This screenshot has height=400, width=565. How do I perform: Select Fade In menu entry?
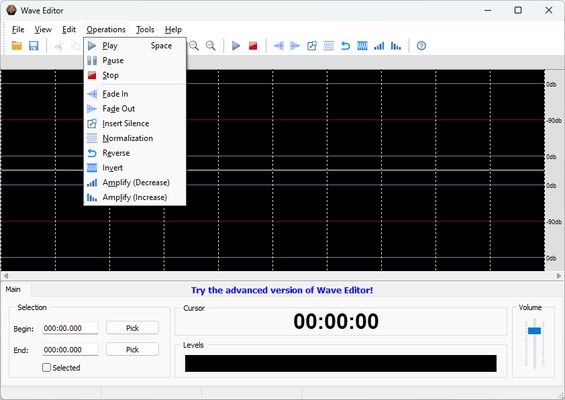click(x=135, y=94)
